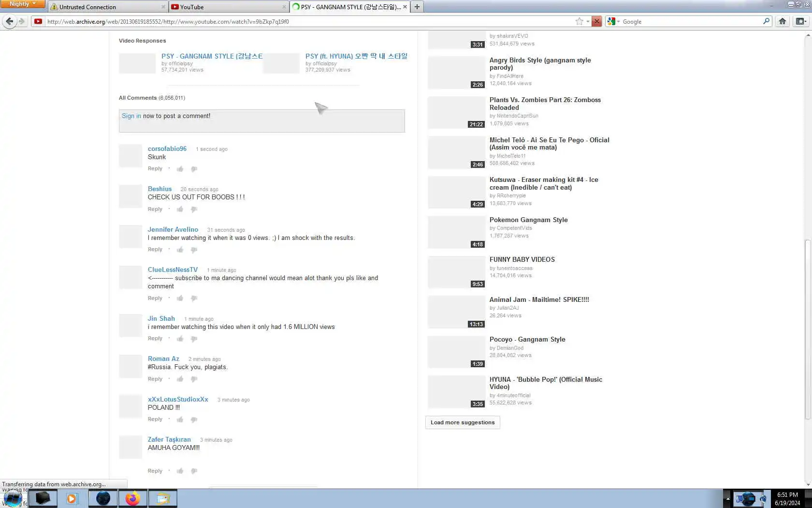Switch to the YouTube tab

(x=228, y=7)
